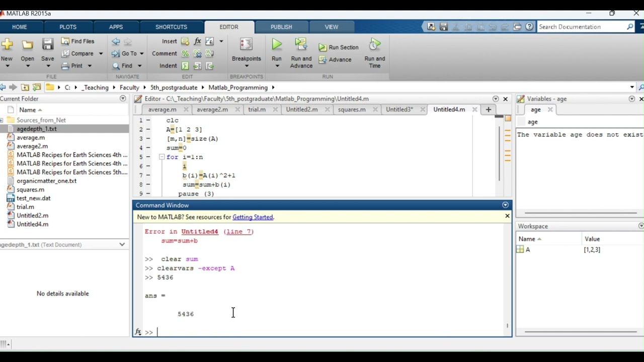Collapse the for loop at line 5

pyautogui.click(x=162, y=157)
